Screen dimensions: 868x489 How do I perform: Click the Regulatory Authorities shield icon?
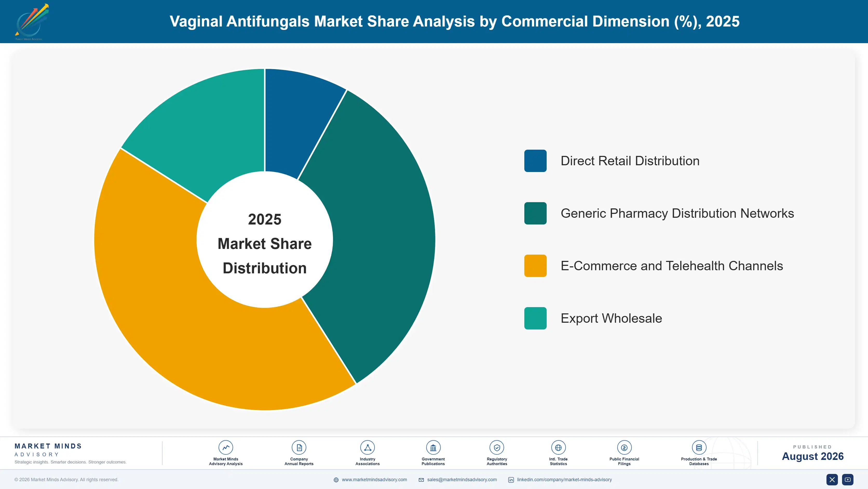(x=497, y=447)
